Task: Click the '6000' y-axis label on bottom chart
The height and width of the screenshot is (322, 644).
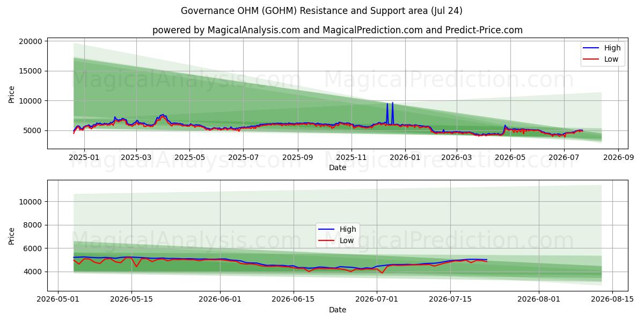Action: tap(32, 248)
